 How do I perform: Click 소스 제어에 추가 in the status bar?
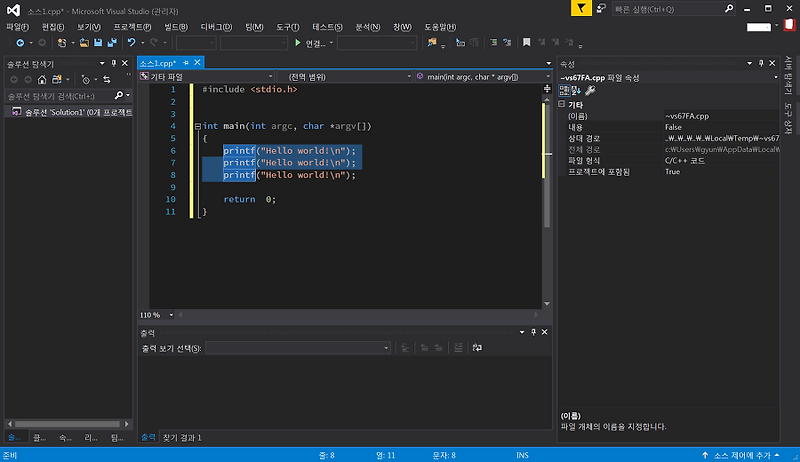[742, 455]
